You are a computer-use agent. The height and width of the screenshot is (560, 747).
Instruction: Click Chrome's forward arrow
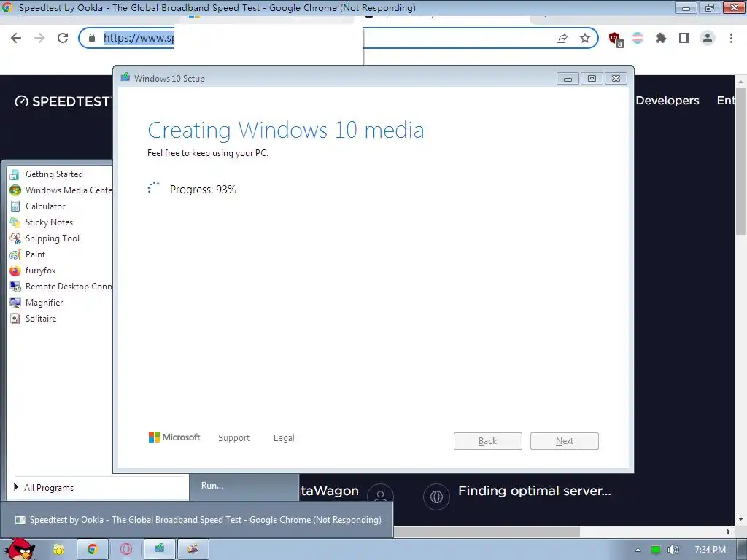point(39,38)
